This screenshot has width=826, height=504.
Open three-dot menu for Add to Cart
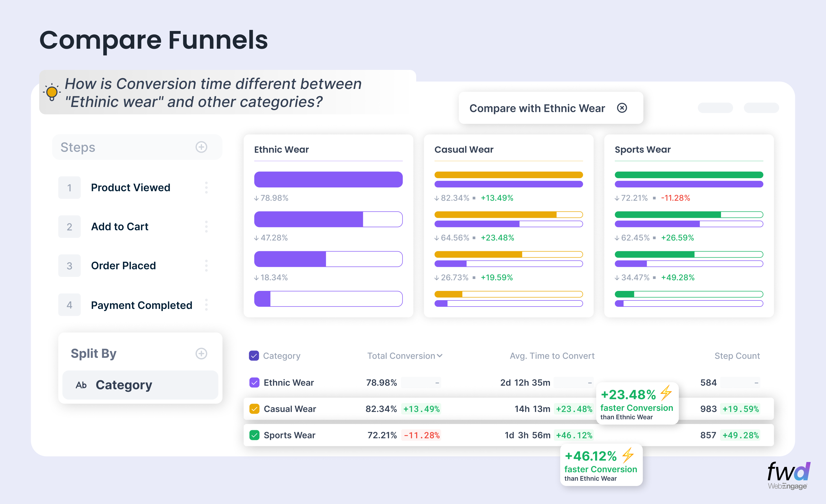tap(206, 227)
